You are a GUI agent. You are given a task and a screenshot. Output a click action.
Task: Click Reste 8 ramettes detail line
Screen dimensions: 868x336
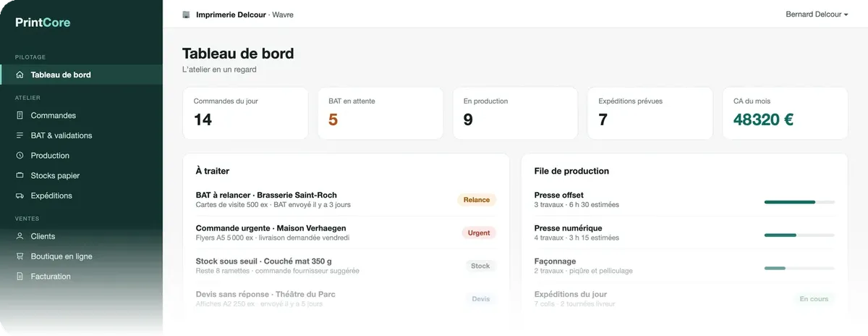(278, 271)
